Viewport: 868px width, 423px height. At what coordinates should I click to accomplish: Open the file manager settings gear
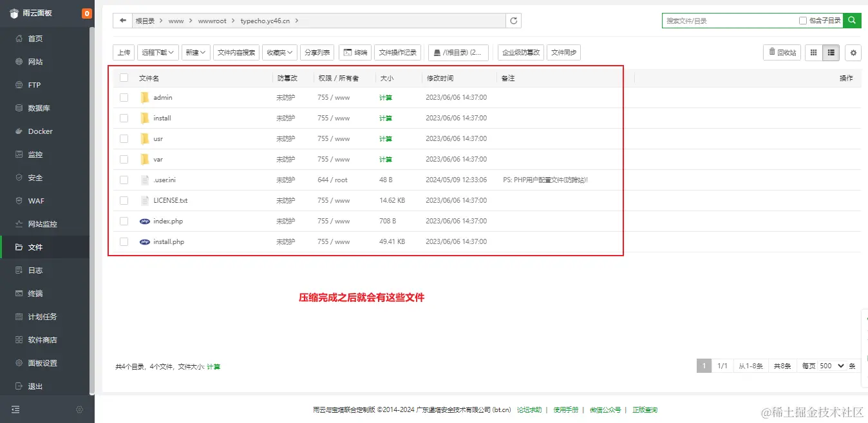[x=853, y=52]
